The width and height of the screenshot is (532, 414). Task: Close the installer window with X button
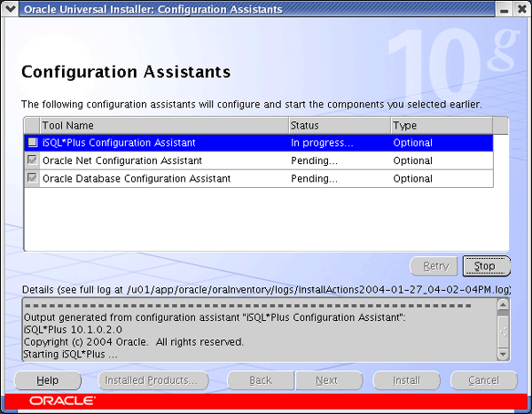520,9
